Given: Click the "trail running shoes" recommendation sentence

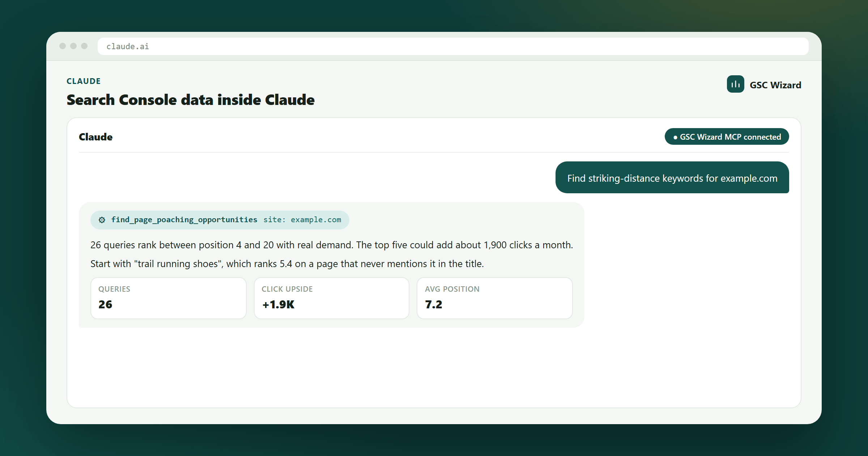Looking at the screenshot, I should pyautogui.click(x=287, y=264).
